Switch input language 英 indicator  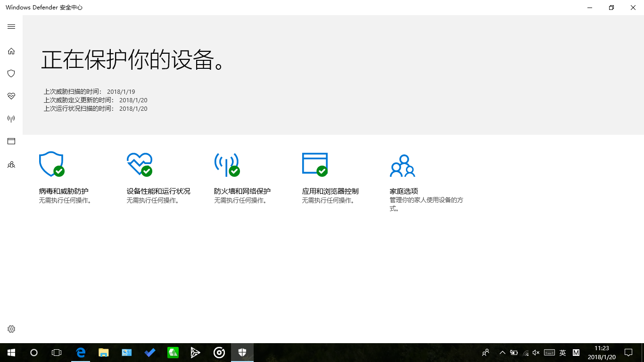[x=562, y=353]
